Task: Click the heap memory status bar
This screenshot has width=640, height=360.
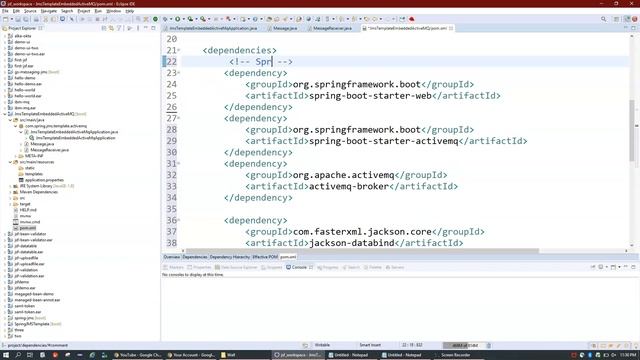Action: 463,345
